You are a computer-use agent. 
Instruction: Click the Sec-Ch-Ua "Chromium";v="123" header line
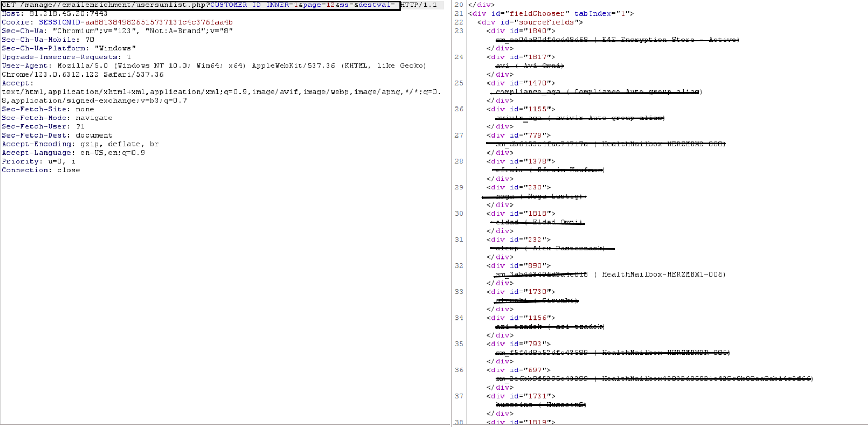(x=118, y=30)
